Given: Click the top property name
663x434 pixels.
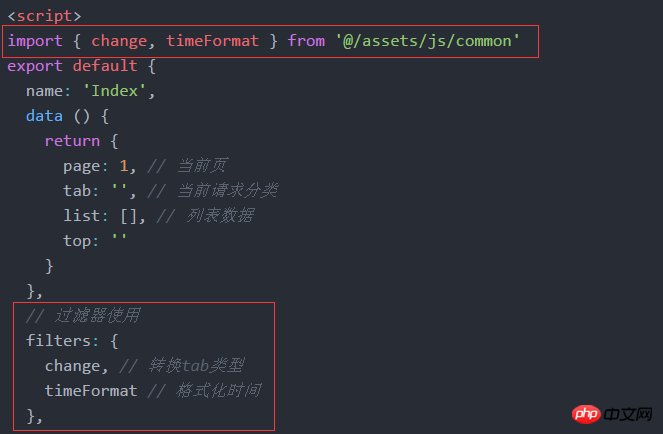Looking at the screenshot, I should click(77, 241).
